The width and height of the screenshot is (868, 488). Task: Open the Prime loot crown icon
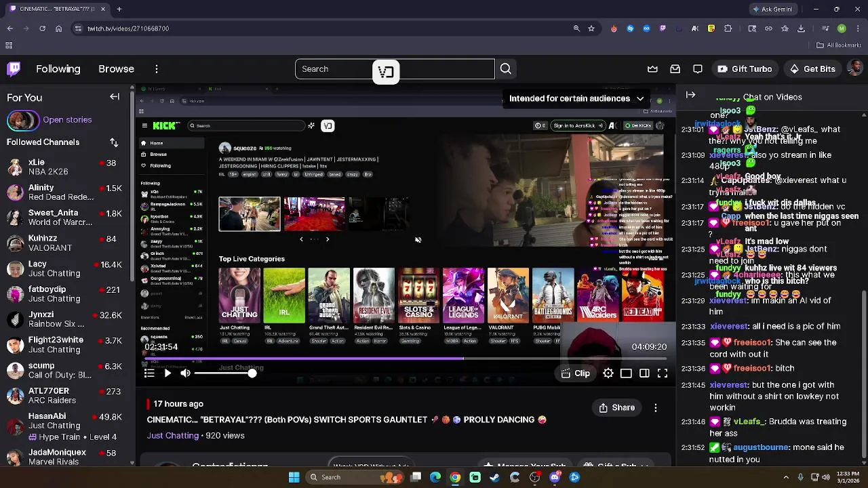pos(652,69)
